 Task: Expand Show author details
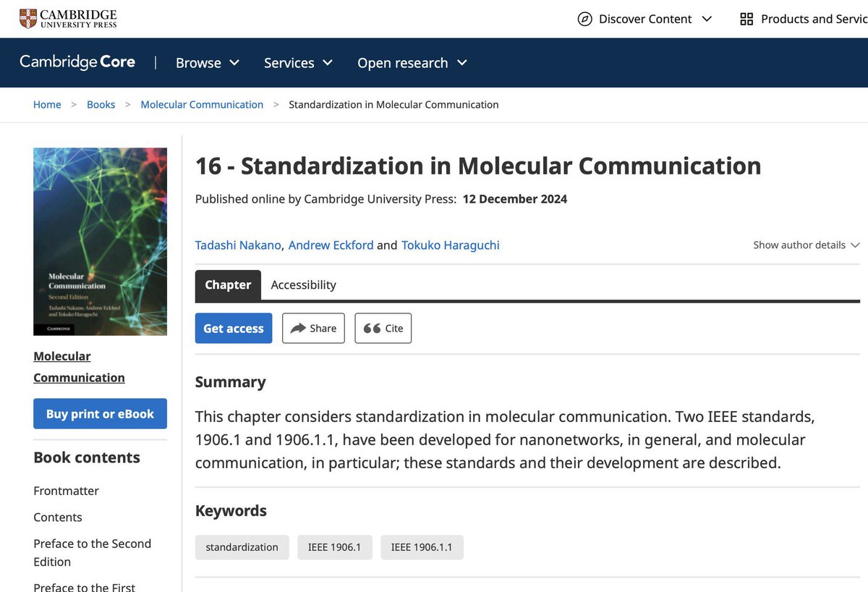click(807, 245)
